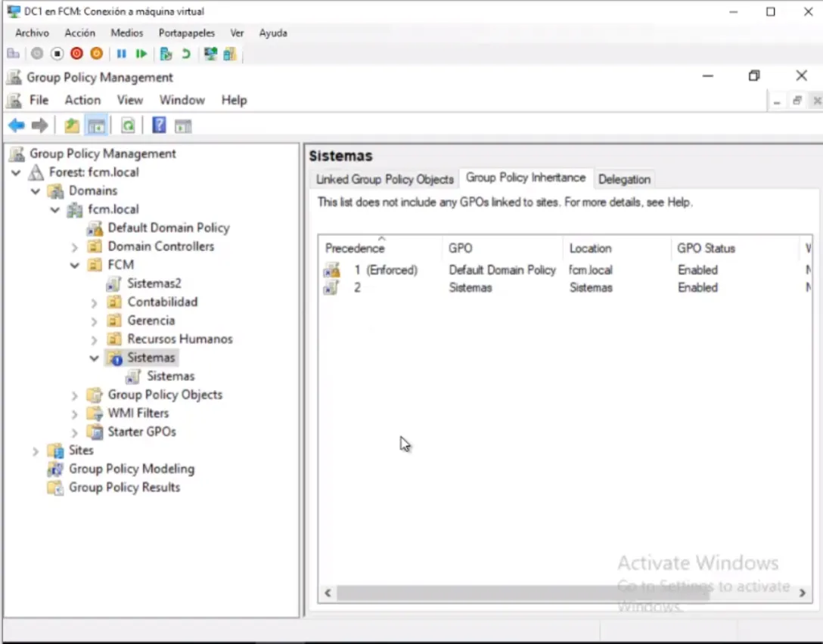Image resolution: width=823 pixels, height=644 pixels.
Task: Open Help with the blue question-mark icon
Action: coord(159,125)
